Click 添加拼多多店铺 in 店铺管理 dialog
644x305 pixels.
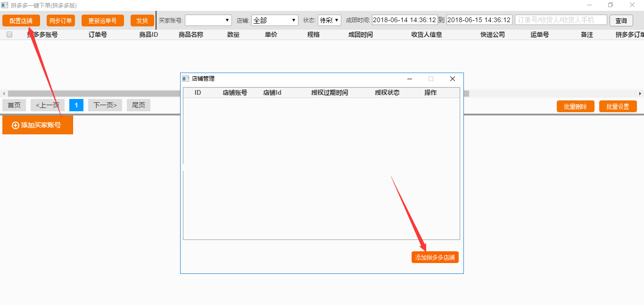(435, 257)
